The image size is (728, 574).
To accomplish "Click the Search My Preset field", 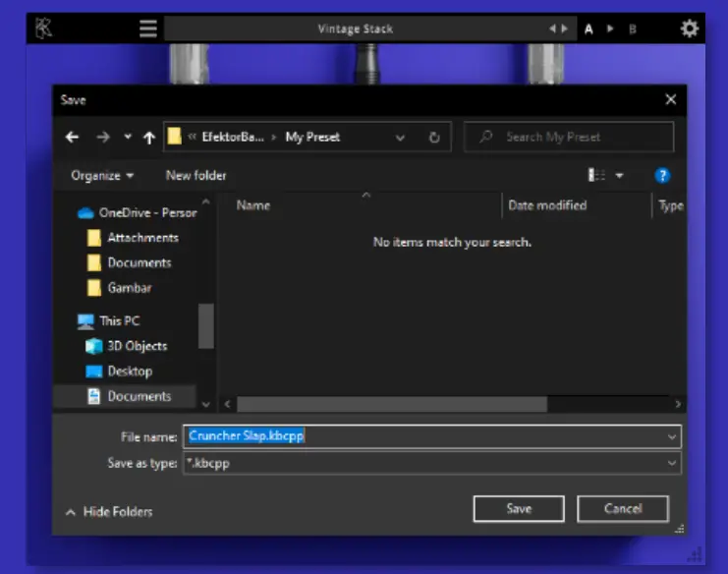I will [x=569, y=137].
